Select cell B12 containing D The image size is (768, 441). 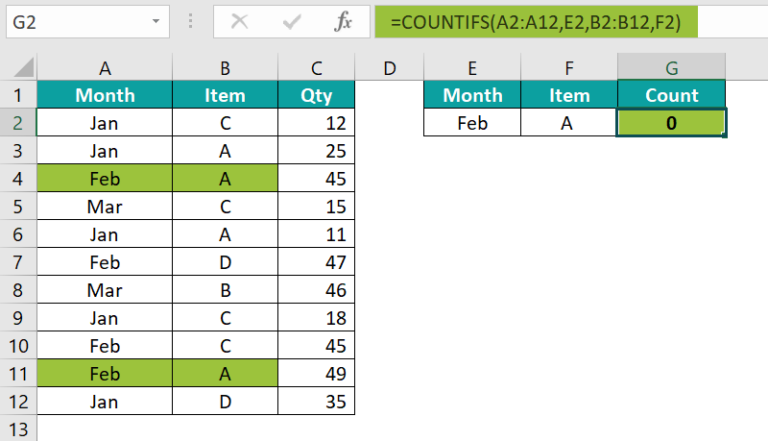coord(225,401)
